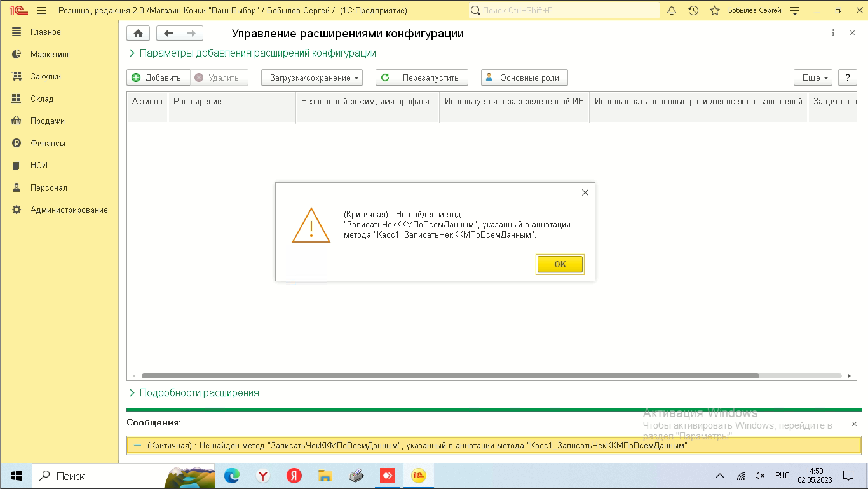Open Microsoft Edge from taskbar
868x489 pixels.
(x=232, y=476)
